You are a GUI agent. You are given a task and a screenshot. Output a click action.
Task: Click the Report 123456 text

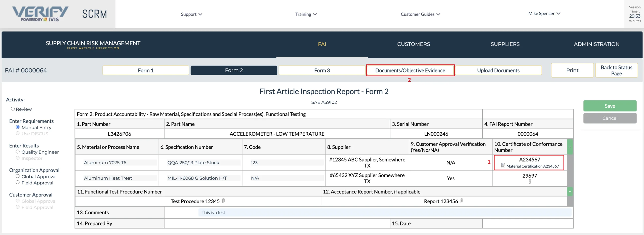pos(441,201)
